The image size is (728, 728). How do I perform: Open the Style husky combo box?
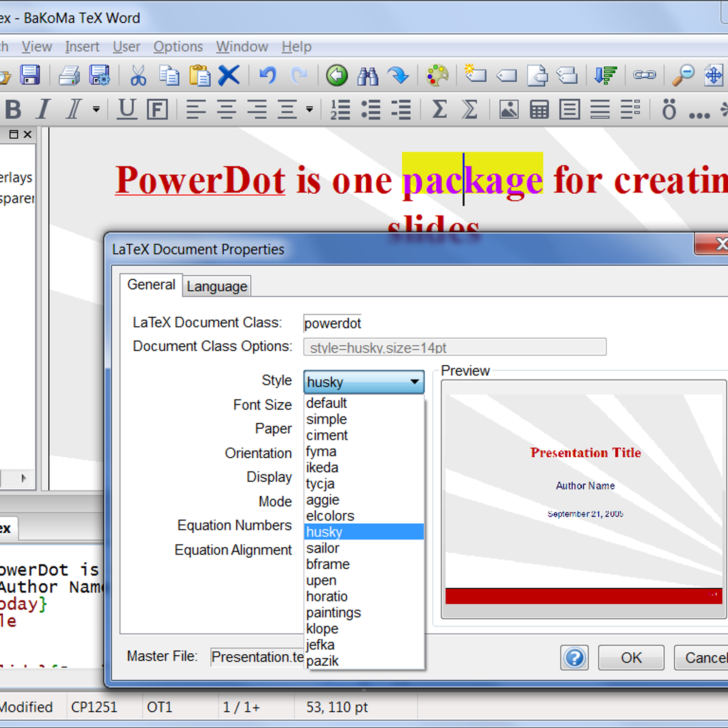[364, 382]
